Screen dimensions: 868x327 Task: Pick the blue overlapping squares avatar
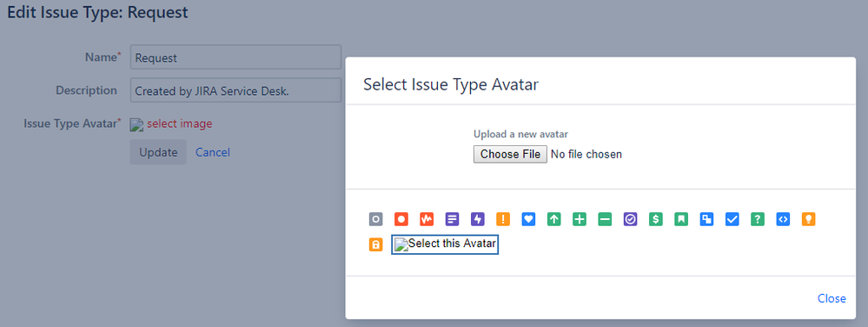tap(707, 219)
